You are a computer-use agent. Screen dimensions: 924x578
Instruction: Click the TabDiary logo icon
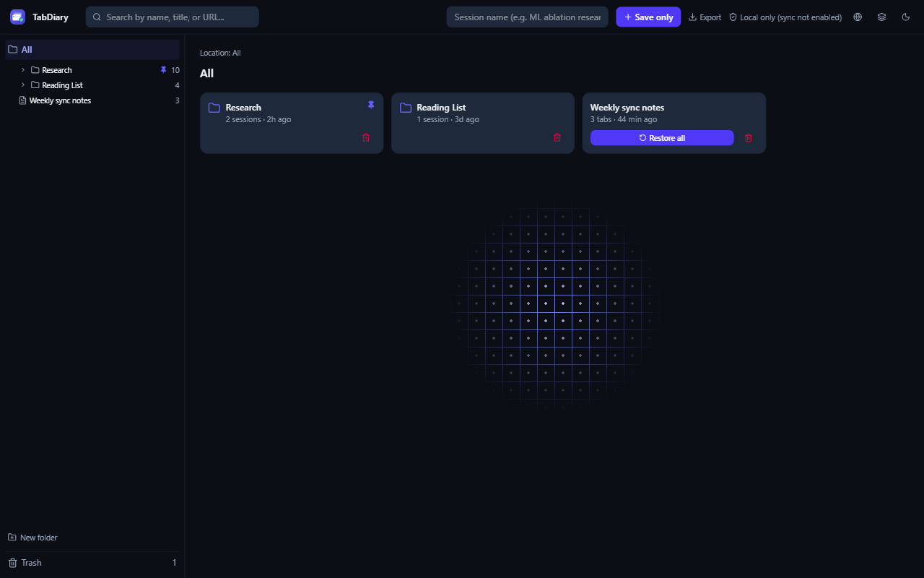coord(17,17)
